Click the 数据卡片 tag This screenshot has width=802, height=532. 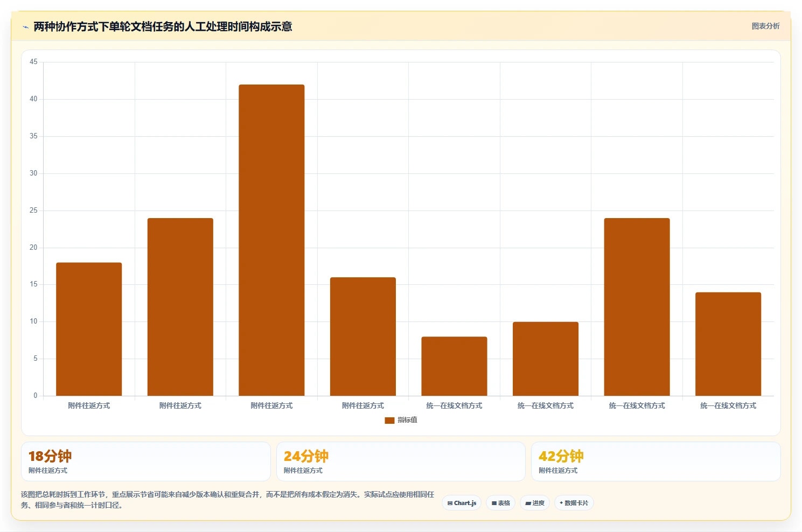coord(574,503)
